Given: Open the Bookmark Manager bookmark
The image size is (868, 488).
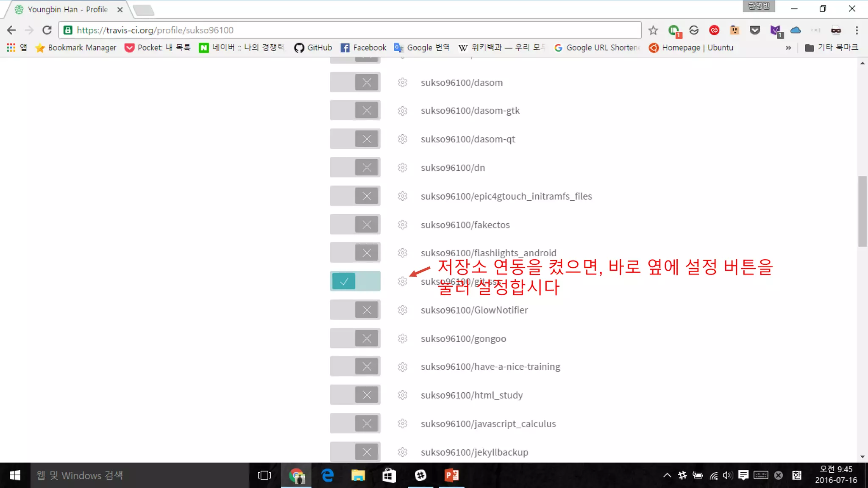Looking at the screenshot, I should pyautogui.click(x=75, y=47).
